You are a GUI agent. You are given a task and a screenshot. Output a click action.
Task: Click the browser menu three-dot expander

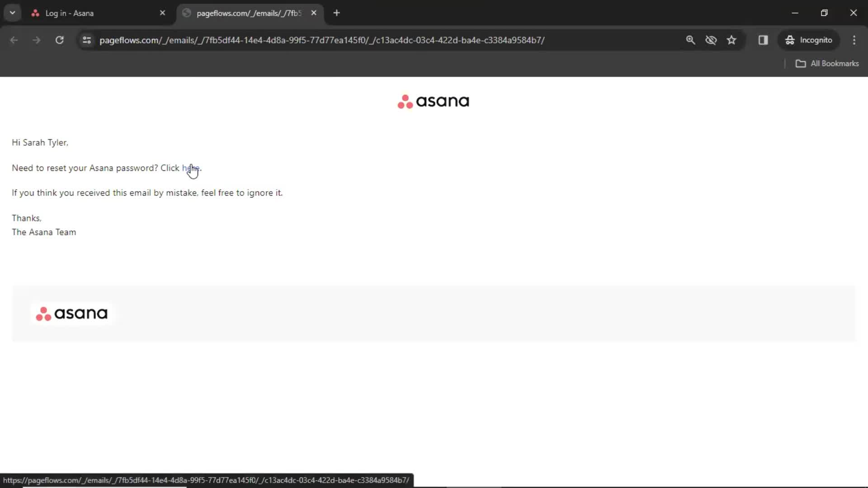(x=855, y=40)
